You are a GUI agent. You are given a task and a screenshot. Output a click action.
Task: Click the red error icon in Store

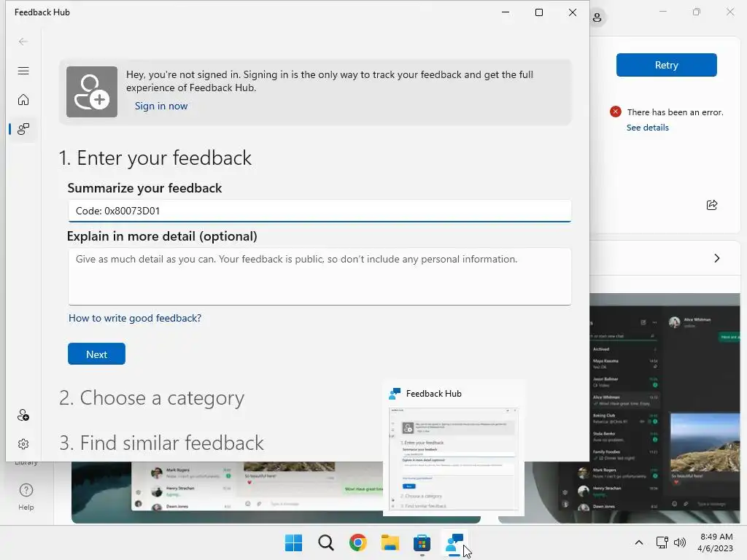(x=616, y=112)
